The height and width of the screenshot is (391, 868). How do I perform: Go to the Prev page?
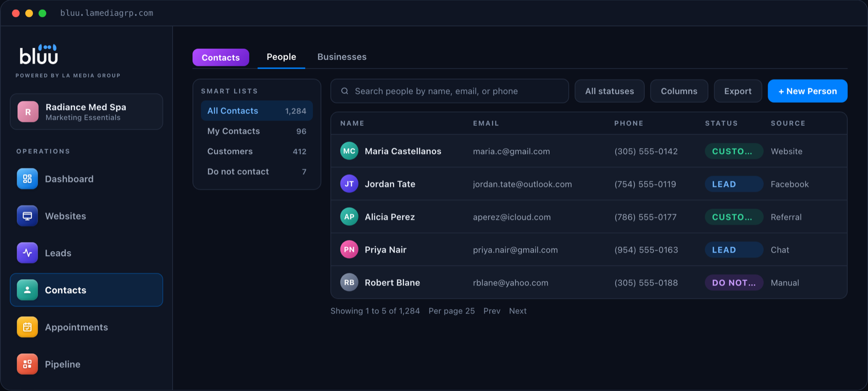(x=492, y=311)
